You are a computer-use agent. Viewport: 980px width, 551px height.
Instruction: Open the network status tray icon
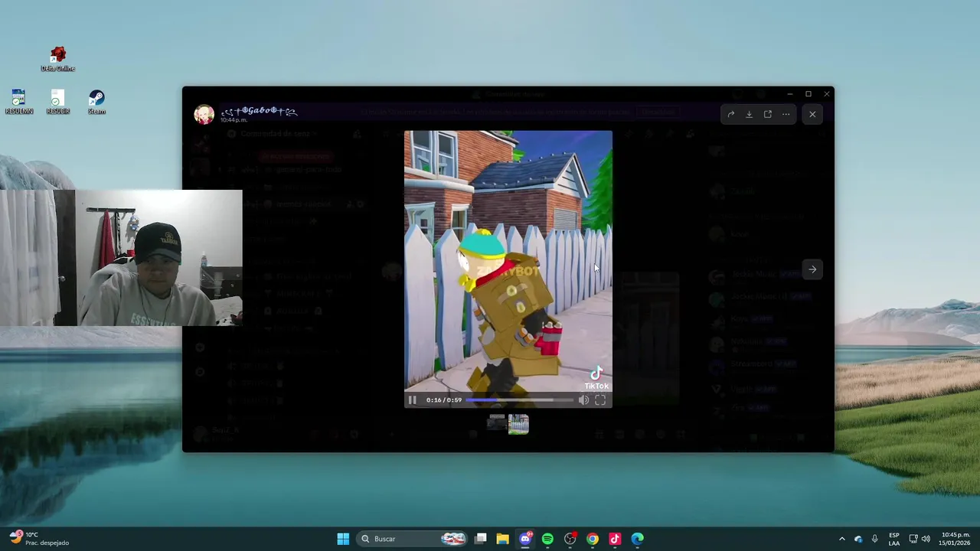click(913, 539)
